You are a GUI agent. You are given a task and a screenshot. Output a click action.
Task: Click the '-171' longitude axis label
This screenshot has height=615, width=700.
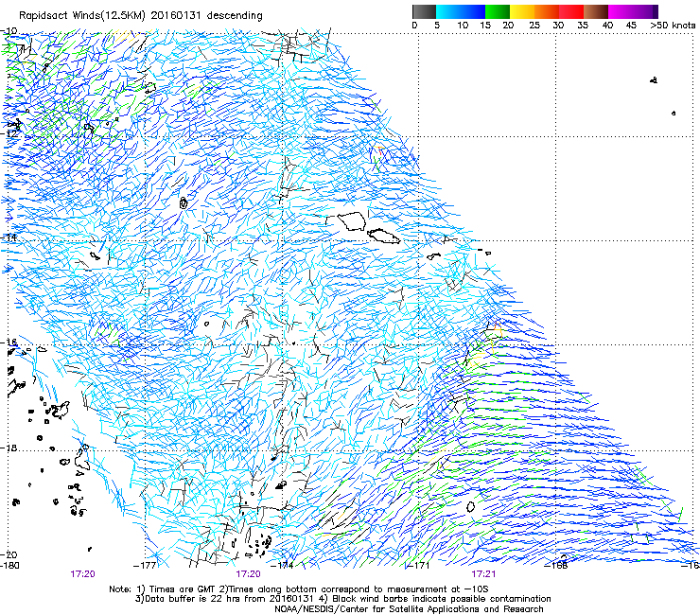[418, 566]
